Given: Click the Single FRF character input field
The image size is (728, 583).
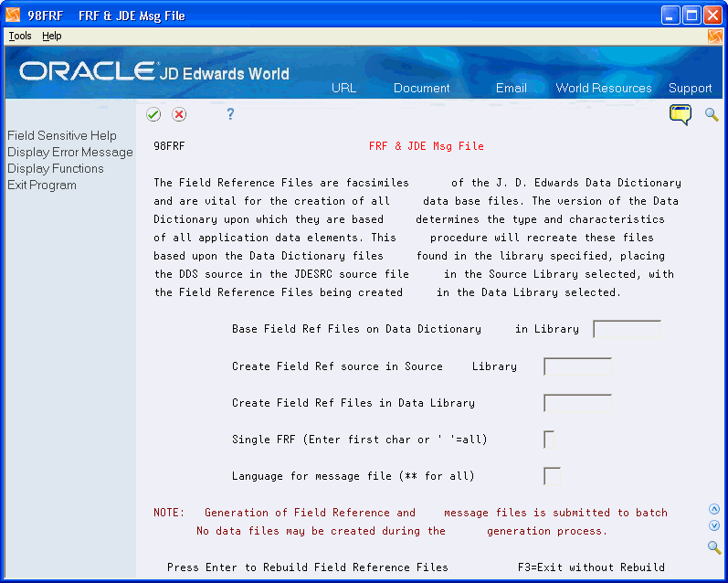Looking at the screenshot, I should coord(549,440).
